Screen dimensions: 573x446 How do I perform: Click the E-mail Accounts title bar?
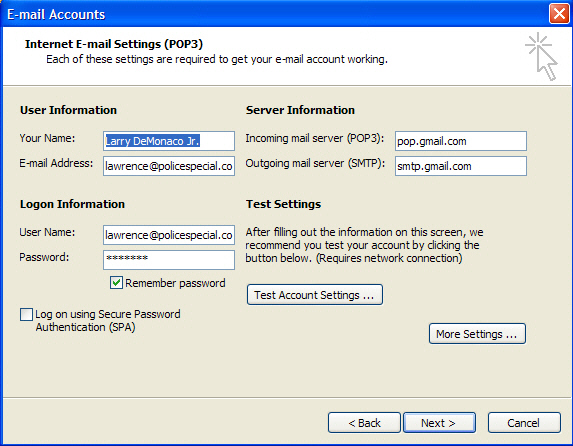[274, 14]
